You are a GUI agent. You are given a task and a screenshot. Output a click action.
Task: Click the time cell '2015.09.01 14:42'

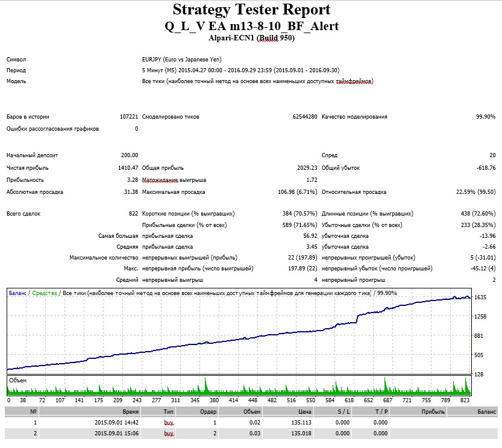(x=116, y=422)
